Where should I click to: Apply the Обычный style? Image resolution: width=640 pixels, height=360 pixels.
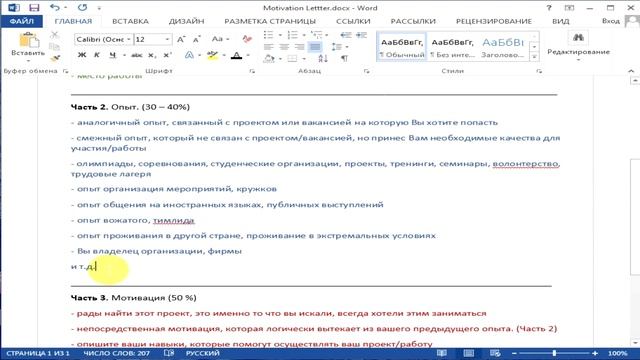[x=402, y=47]
